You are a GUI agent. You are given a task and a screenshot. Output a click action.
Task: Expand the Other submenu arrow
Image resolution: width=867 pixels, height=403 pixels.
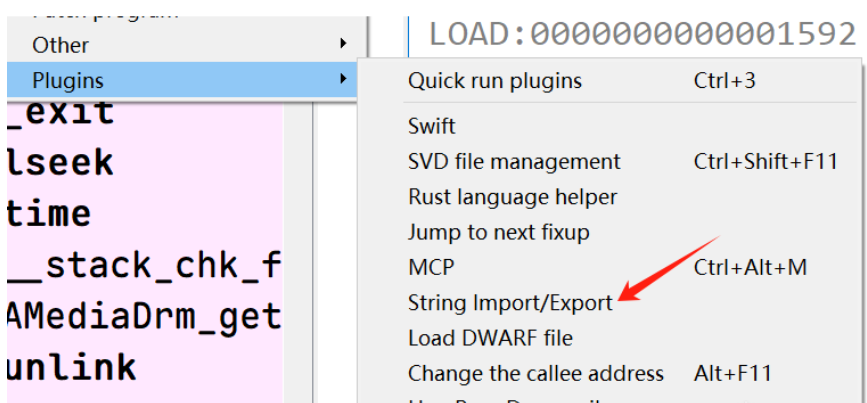(344, 43)
